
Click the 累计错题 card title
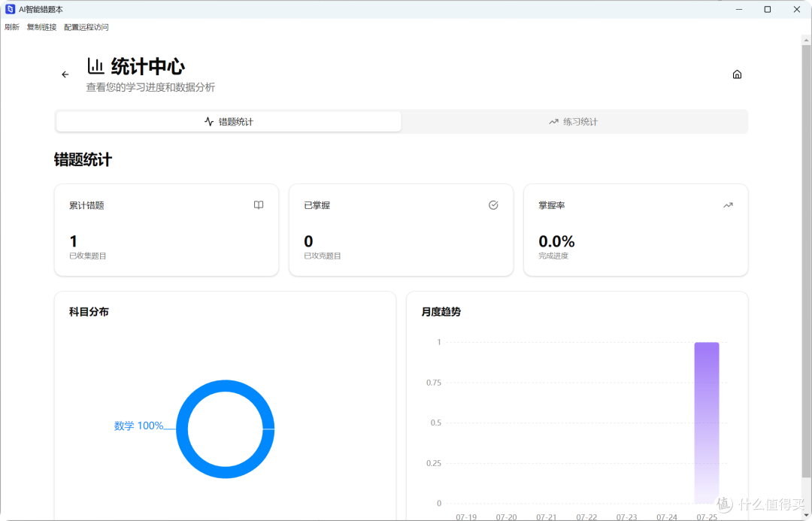pos(86,205)
